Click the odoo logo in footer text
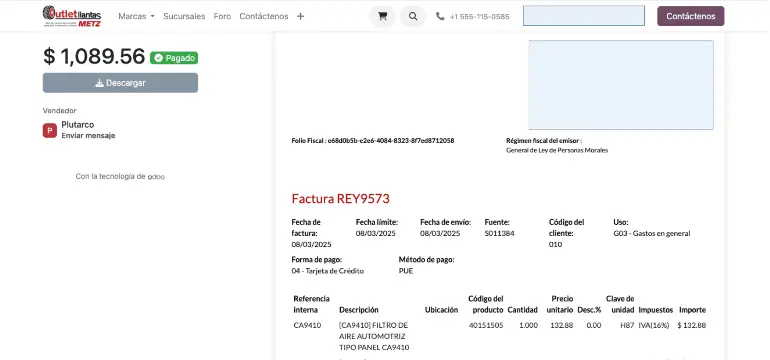 tap(156, 177)
